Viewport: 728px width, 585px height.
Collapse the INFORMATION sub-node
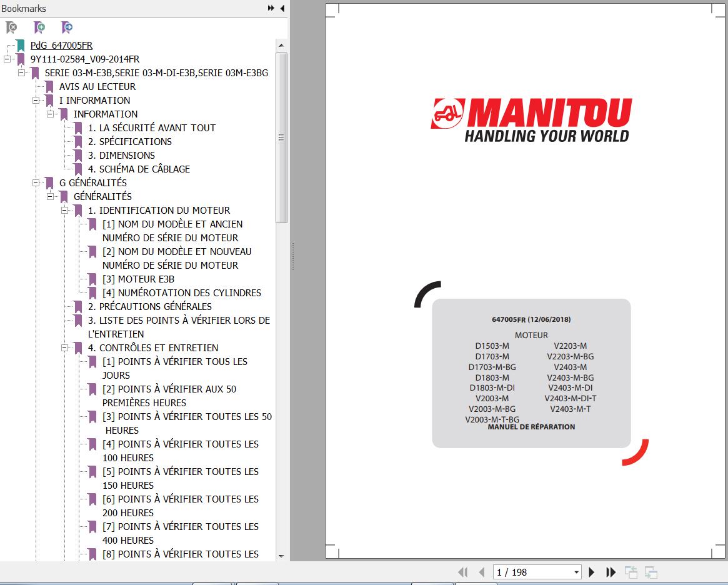(50, 114)
